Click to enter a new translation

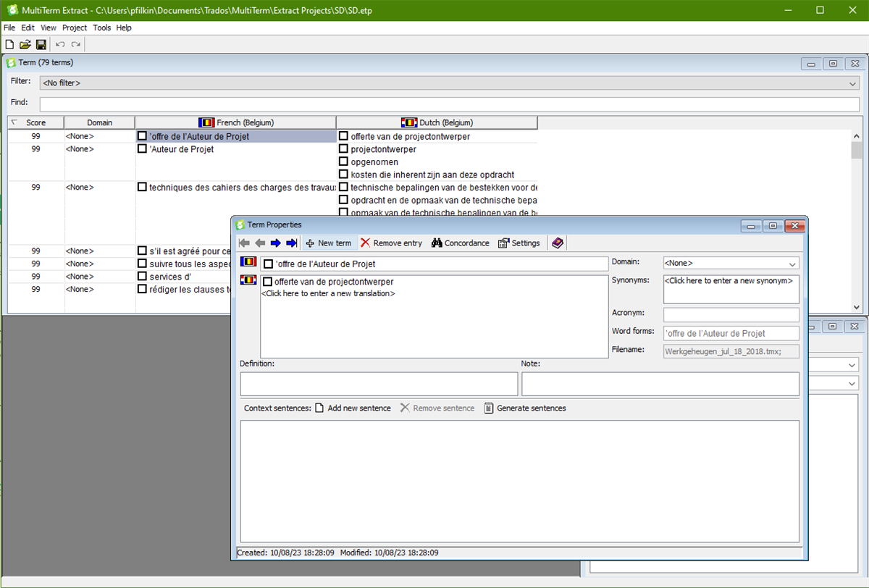pyautogui.click(x=328, y=293)
